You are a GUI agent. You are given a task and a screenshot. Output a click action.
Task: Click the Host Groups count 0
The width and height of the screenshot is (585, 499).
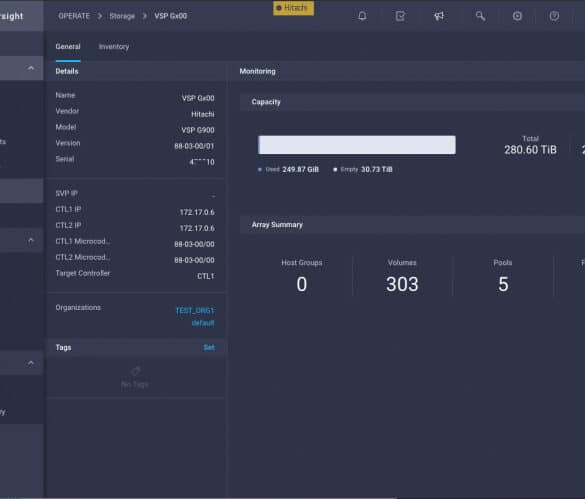(301, 284)
